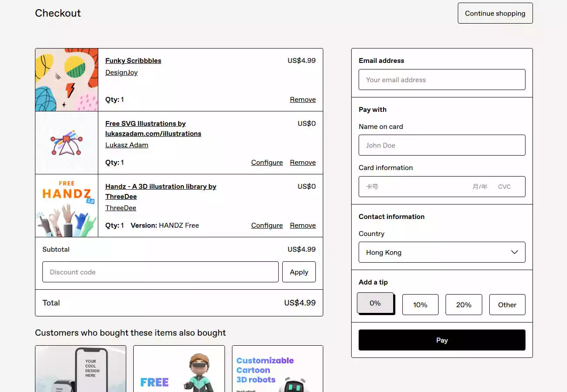Open the Free SVG Illustrations product link
567x392 pixels.
[x=153, y=128]
